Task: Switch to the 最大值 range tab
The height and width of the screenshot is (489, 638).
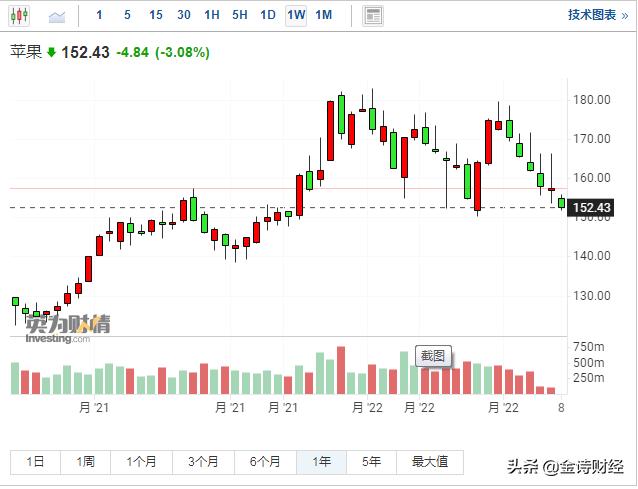Action: click(x=429, y=462)
